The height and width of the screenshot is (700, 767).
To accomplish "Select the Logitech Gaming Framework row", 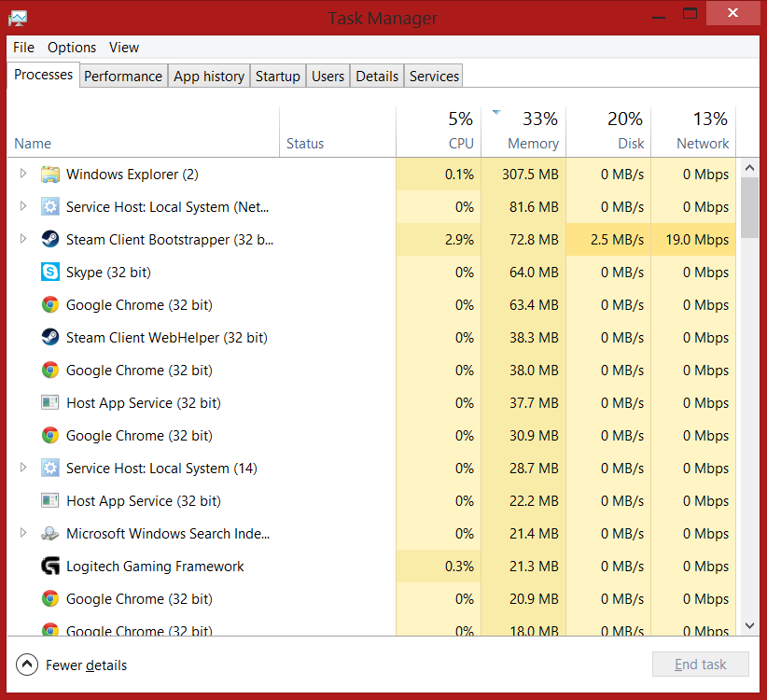I will tap(371, 566).
